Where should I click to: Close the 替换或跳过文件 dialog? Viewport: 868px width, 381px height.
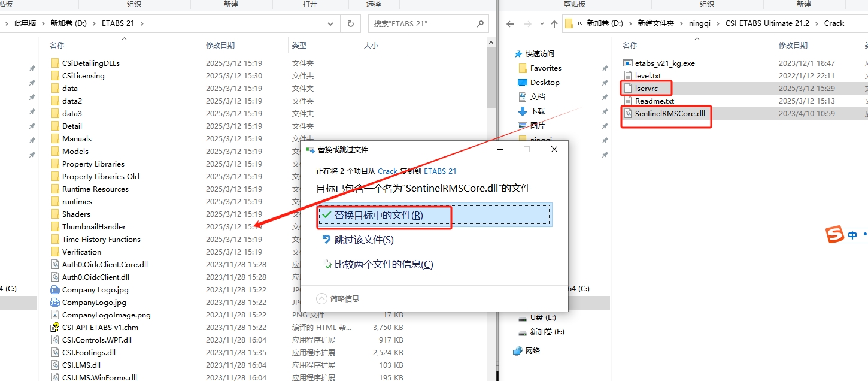point(554,149)
